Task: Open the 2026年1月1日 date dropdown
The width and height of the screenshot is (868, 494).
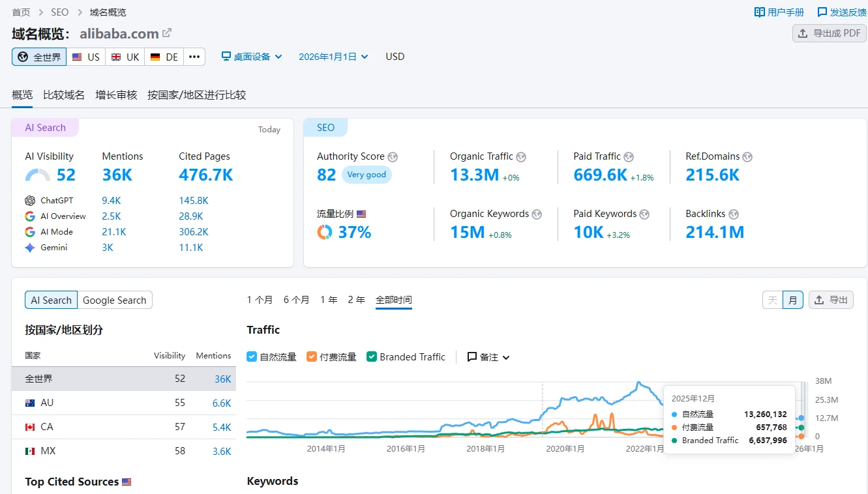Action: click(333, 57)
